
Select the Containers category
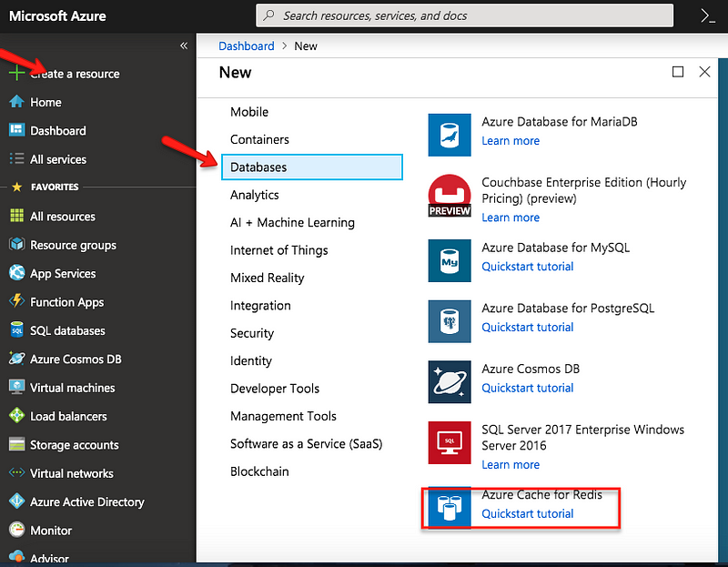coord(259,139)
